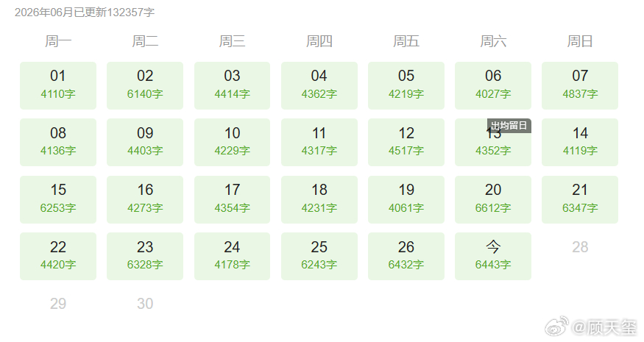Image resolution: width=644 pixels, height=342 pixels.
Task: Open day 10 showing 4229字
Action: coord(232,143)
